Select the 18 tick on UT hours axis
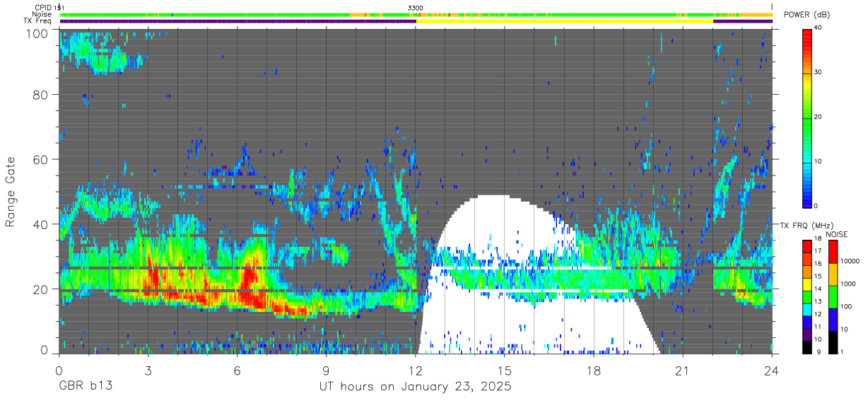 tap(594, 371)
